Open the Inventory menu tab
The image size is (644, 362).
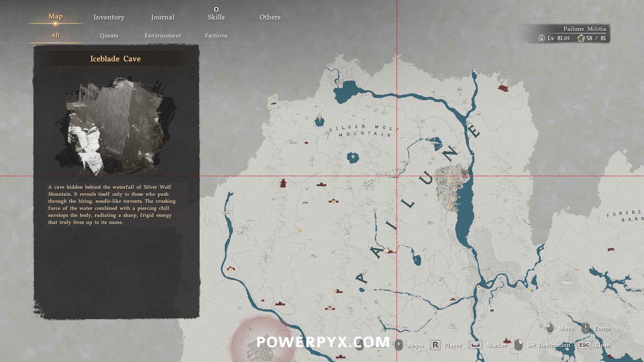(109, 17)
